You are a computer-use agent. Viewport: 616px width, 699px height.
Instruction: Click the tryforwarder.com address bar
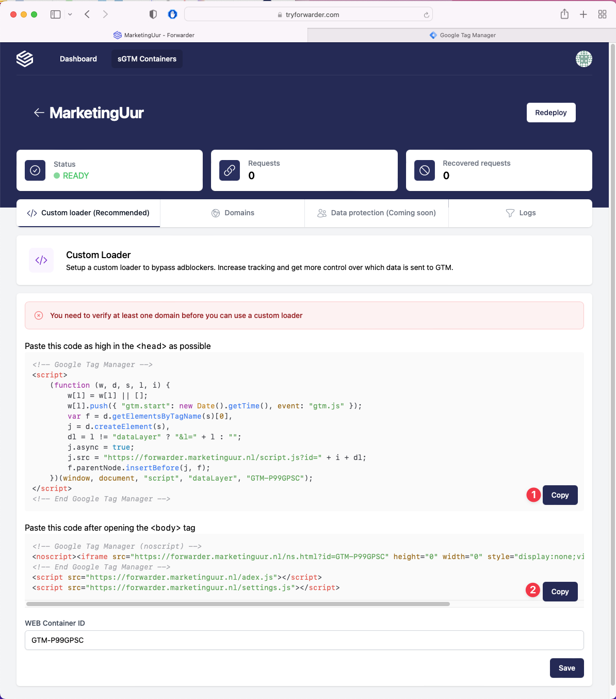pyautogui.click(x=308, y=14)
